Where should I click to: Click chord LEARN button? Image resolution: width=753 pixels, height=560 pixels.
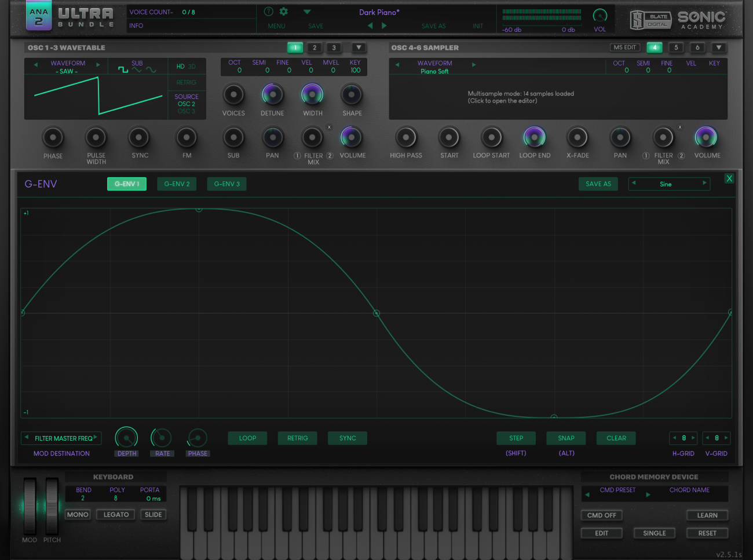pyautogui.click(x=707, y=515)
